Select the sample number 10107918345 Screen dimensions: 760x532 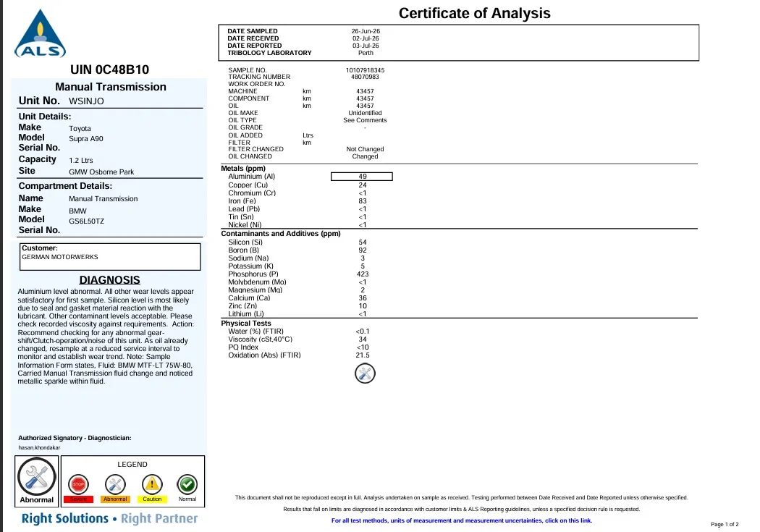point(365,70)
